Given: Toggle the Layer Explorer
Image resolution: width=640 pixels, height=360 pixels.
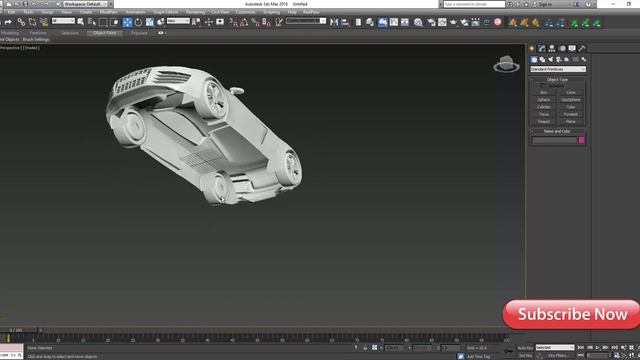Looking at the screenshot, I should click(x=370, y=22).
